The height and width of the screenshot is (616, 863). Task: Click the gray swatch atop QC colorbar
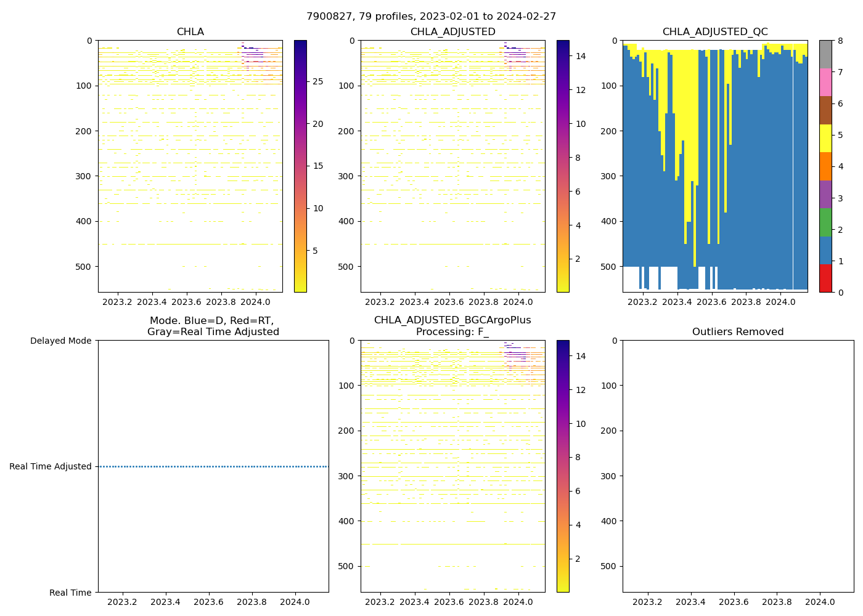pos(825,54)
